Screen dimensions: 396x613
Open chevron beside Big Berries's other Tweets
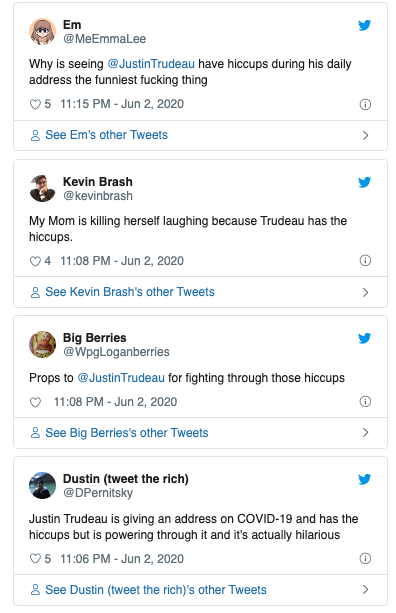[366, 432]
